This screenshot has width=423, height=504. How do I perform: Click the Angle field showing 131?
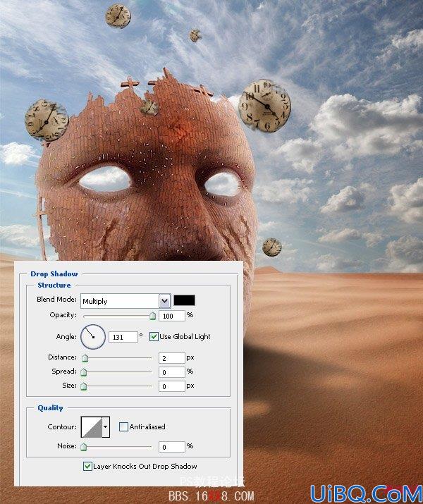point(123,337)
